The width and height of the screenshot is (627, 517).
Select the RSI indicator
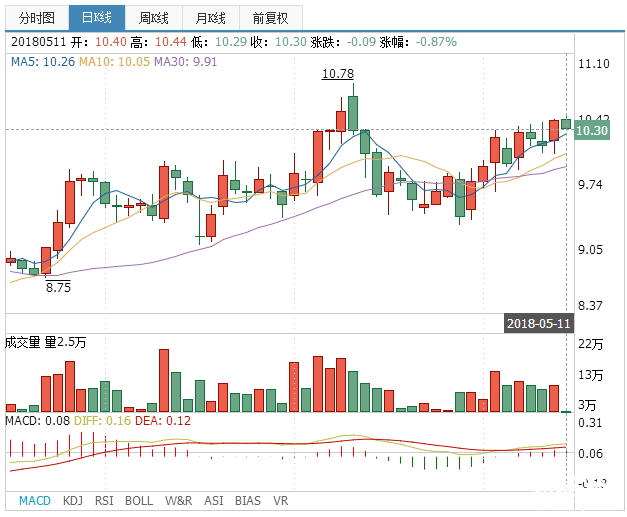tap(104, 501)
